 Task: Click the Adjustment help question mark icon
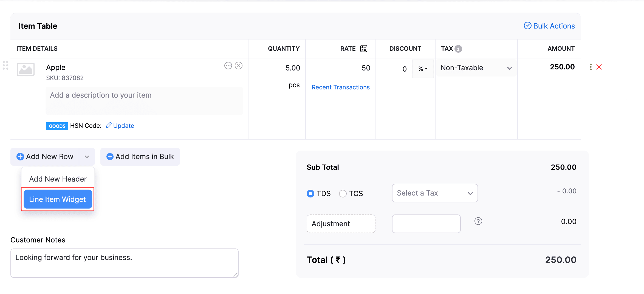click(478, 221)
